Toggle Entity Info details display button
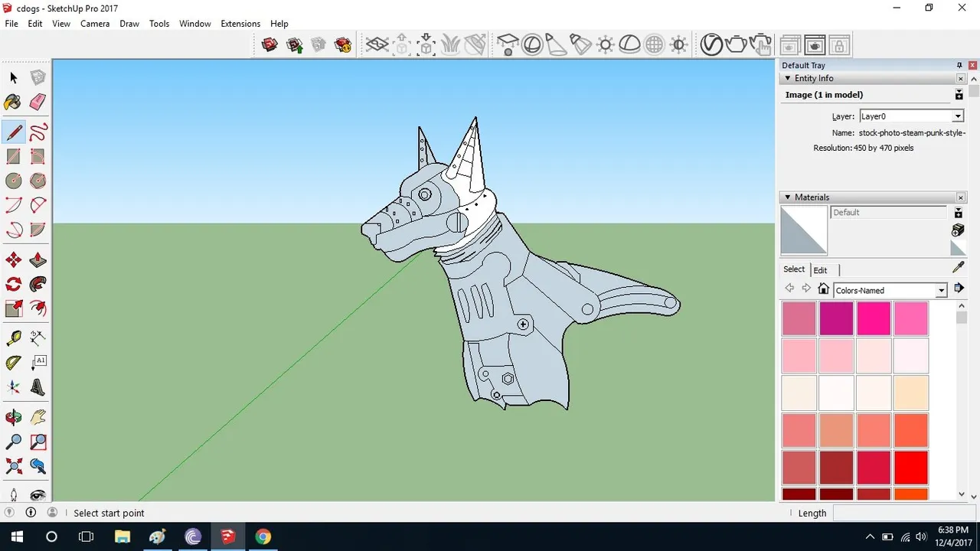 click(x=959, y=95)
